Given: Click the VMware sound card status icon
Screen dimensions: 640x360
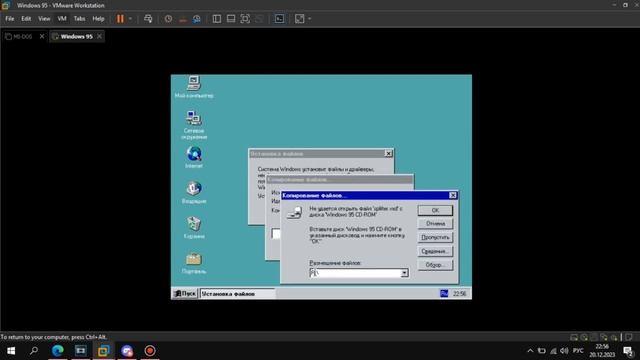Looking at the screenshot, I should (x=613, y=337).
